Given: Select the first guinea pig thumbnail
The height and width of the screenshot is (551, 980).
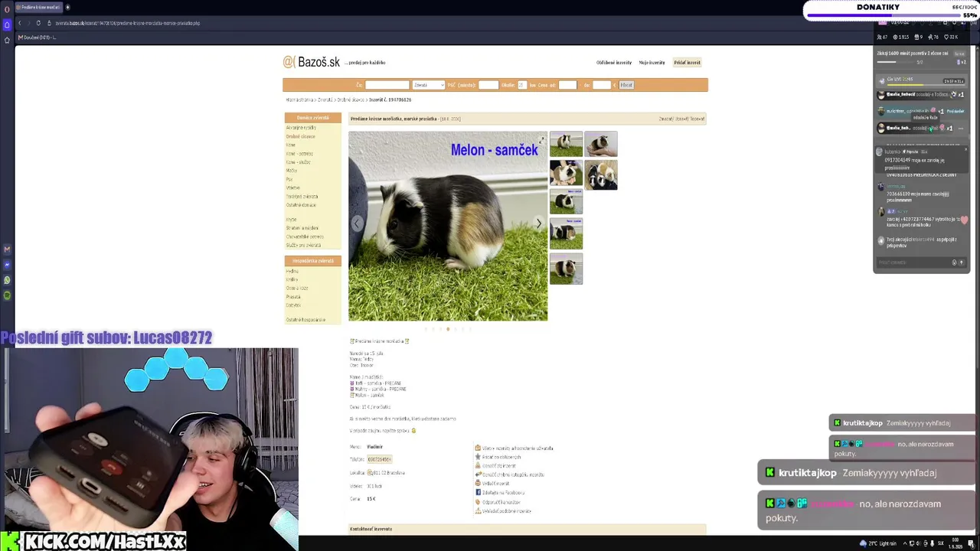Looking at the screenshot, I should coord(566,144).
